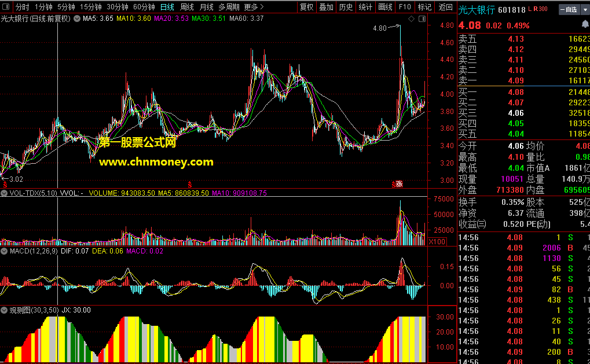Click the diamond icon above price chart
Image resolution: width=590 pixels, height=364 pixels.
[x=411, y=19]
